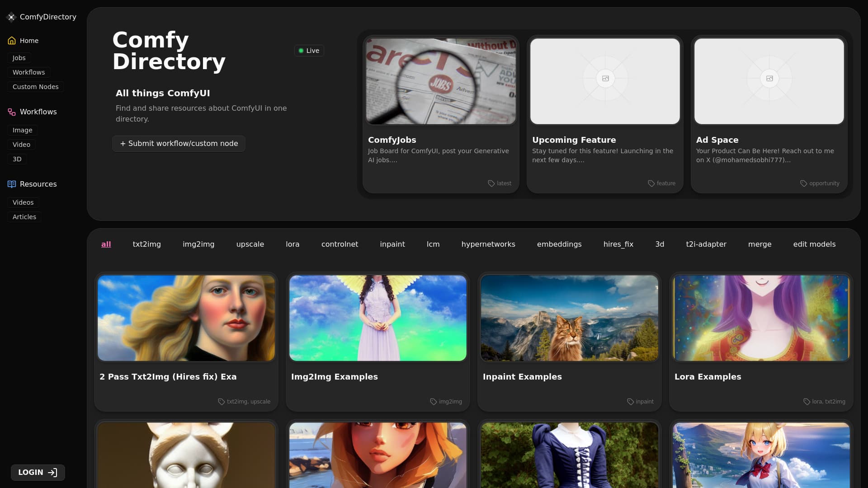Image resolution: width=868 pixels, height=488 pixels.
Task: Click the image placeholder icon on Upcoming Feature
Action: point(606,78)
